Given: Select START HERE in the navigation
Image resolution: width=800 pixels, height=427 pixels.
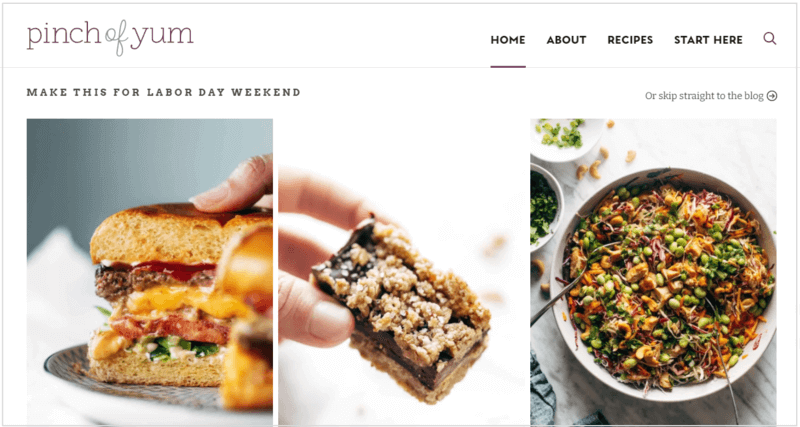Looking at the screenshot, I should point(708,40).
